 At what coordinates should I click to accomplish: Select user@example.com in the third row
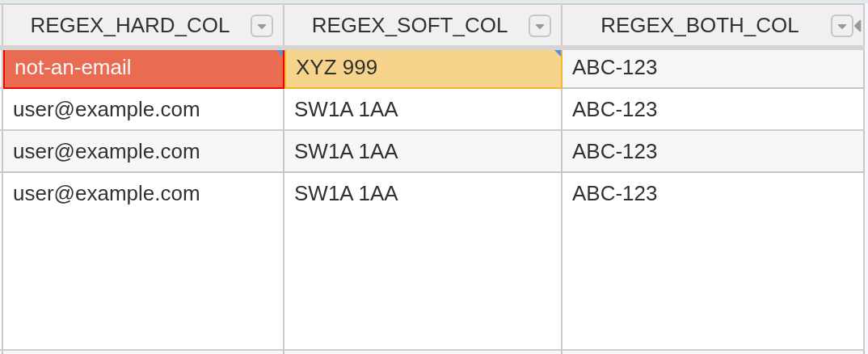click(x=143, y=152)
